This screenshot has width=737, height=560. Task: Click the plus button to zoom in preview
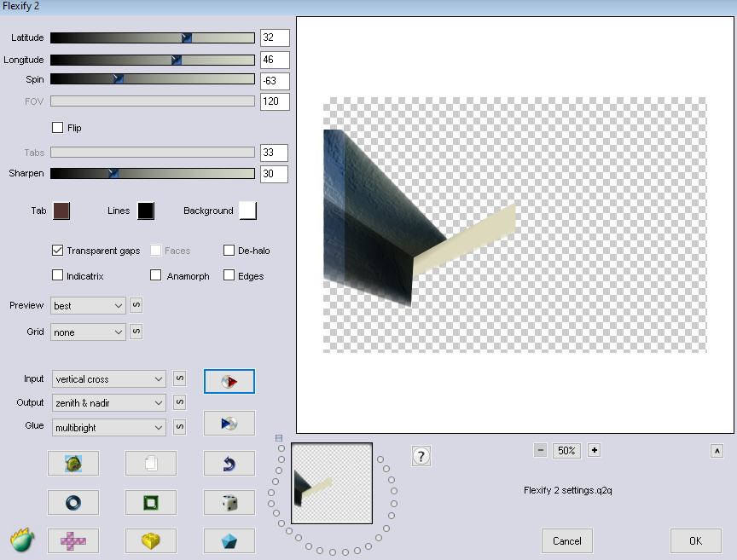pyautogui.click(x=595, y=450)
